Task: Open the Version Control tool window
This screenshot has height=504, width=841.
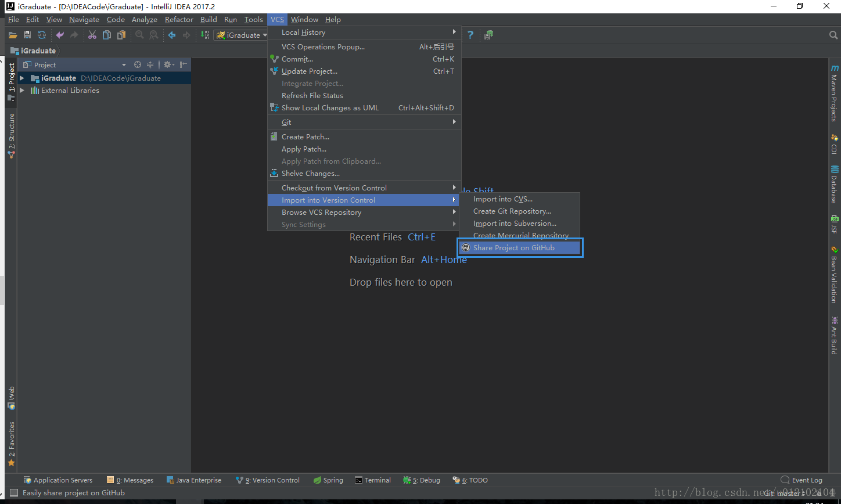Action: click(268, 480)
